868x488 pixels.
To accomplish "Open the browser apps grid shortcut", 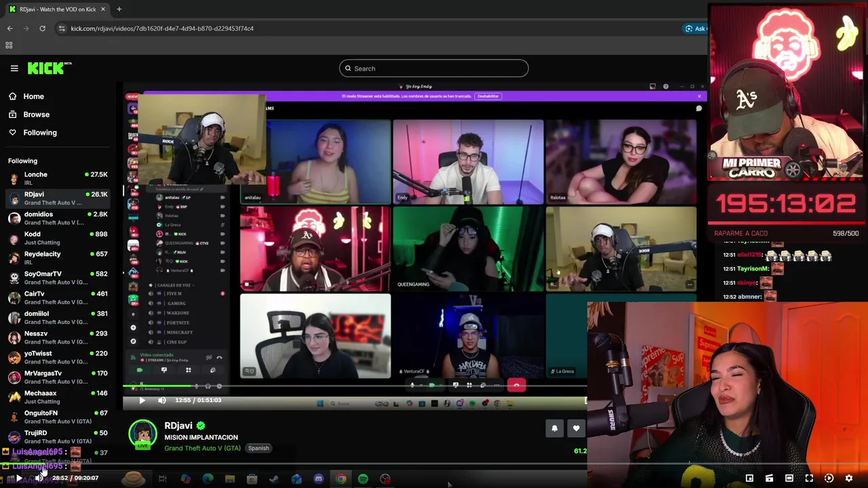I will click(9, 45).
